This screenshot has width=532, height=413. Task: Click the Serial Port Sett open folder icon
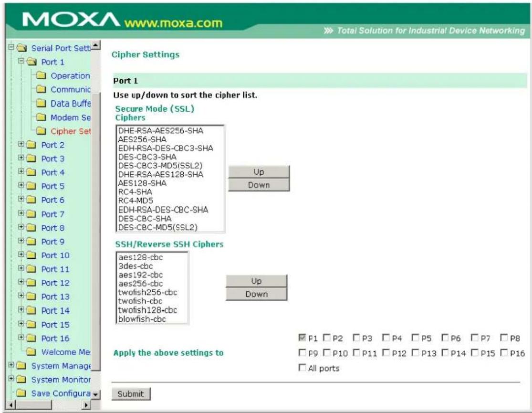(x=21, y=48)
